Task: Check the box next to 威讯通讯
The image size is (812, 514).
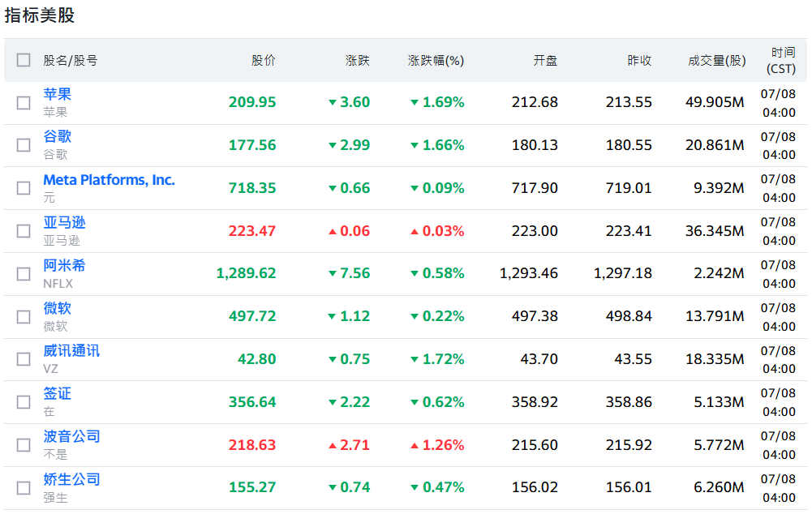Action: coord(24,359)
